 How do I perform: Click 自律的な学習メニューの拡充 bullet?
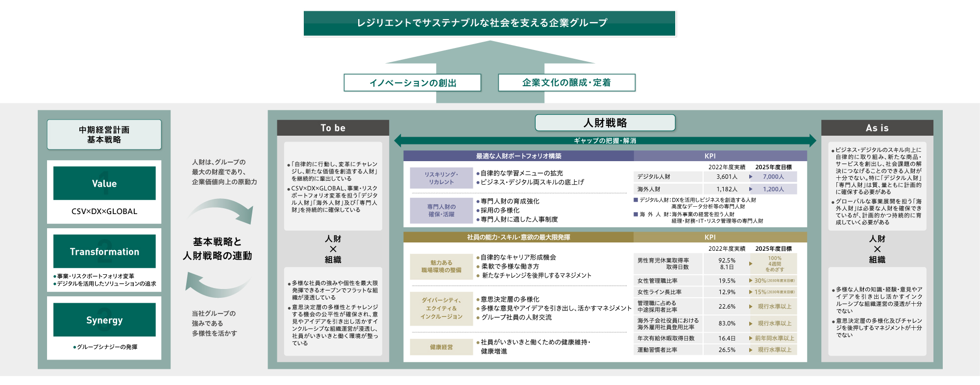[x=519, y=173]
